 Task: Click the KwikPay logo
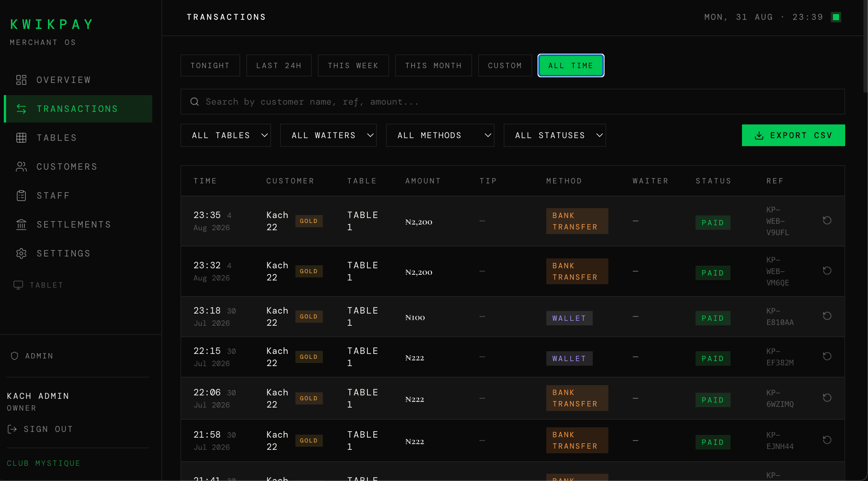point(52,24)
